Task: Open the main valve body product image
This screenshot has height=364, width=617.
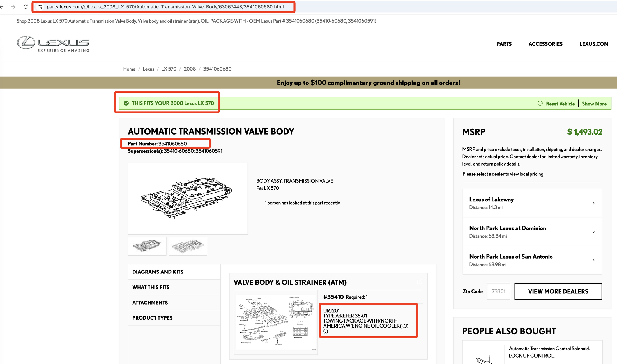Action: pyautogui.click(x=188, y=199)
